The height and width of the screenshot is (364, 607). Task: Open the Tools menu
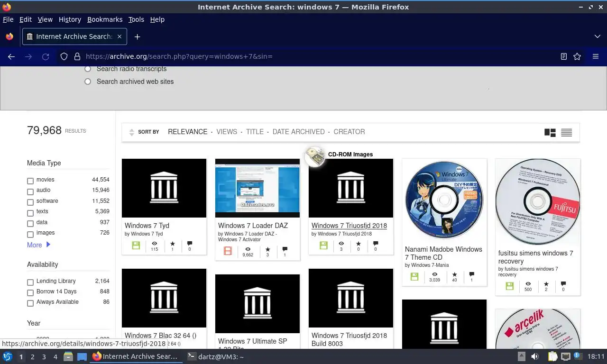click(x=136, y=19)
